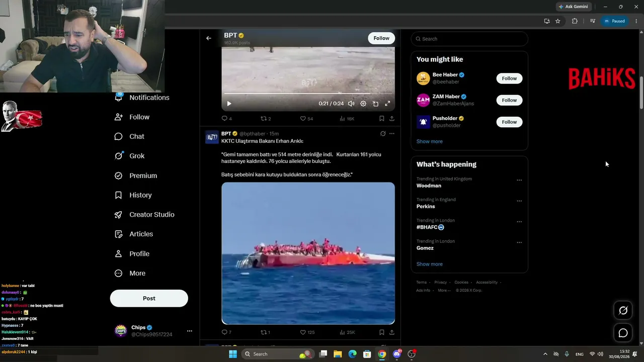The width and height of the screenshot is (644, 362).
Task: Open Chat in the X sidebar
Action: tap(130, 136)
